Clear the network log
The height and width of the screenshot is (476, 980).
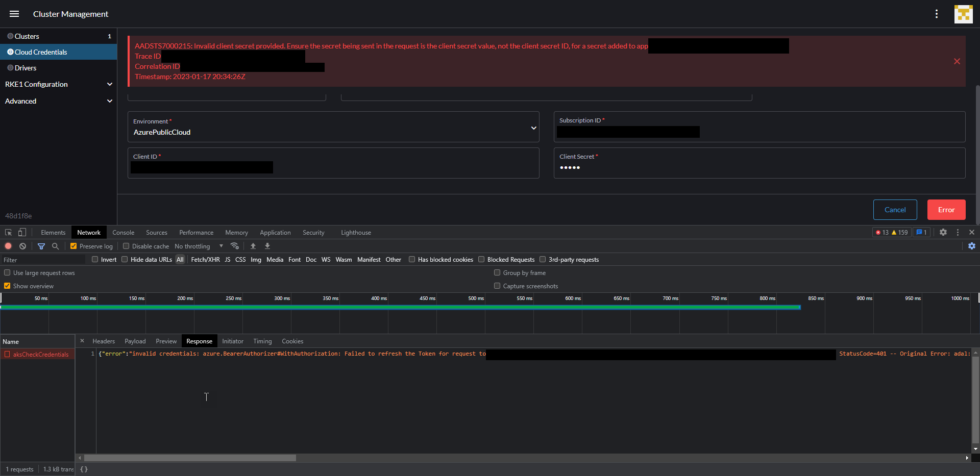point(23,246)
